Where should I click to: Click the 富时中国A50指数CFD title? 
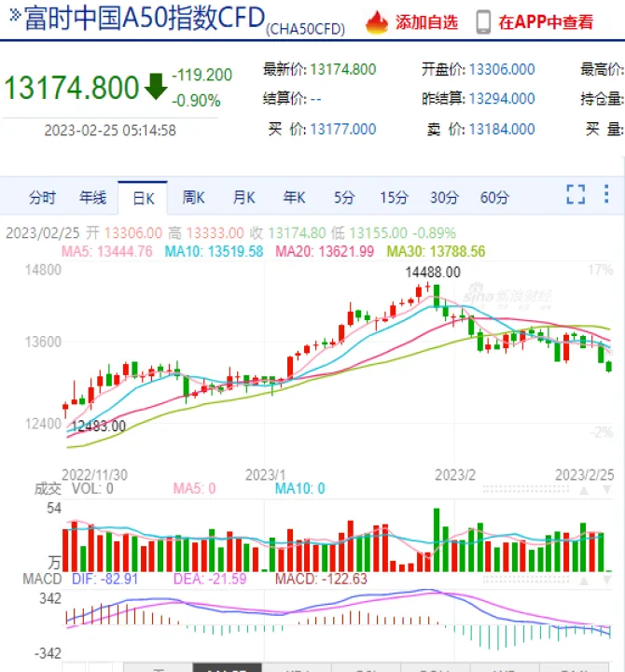click(145, 19)
